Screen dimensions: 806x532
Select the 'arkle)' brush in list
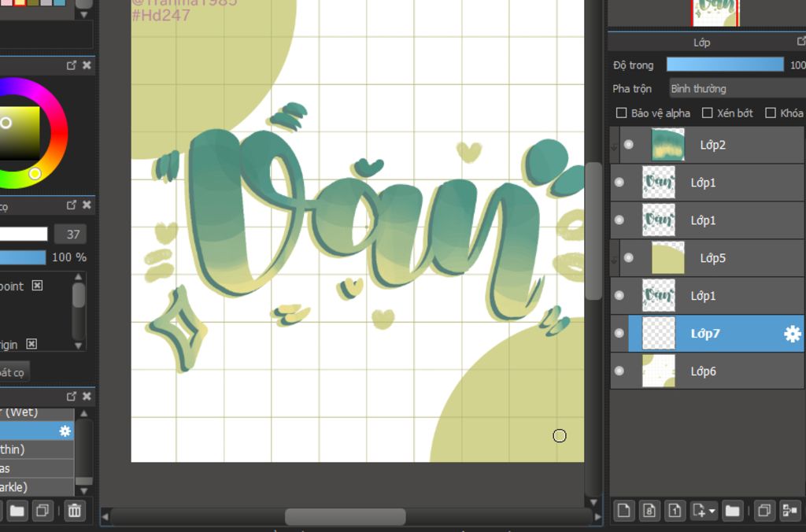point(37,486)
